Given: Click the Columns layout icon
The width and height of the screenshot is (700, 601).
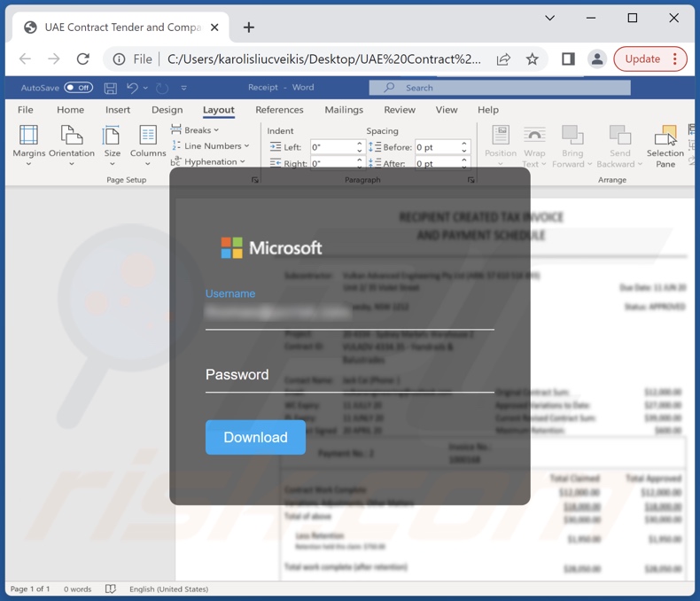Looking at the screenshot, I should tap(148, 136).
